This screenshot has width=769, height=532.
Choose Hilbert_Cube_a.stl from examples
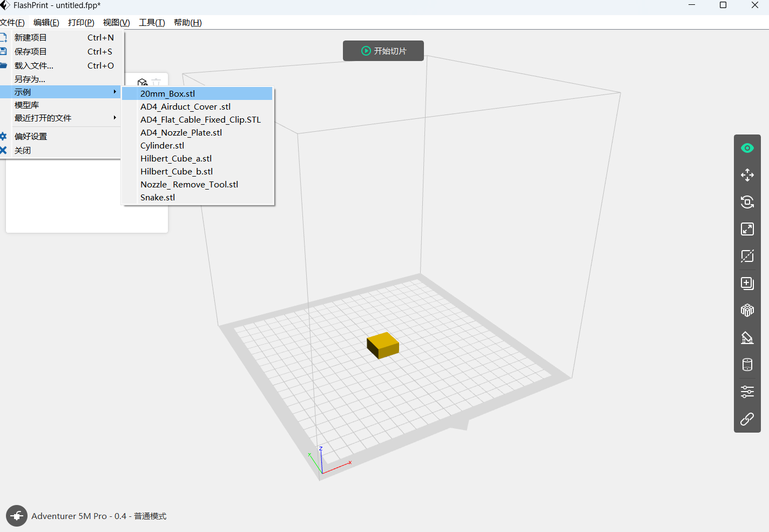point(176,159)
